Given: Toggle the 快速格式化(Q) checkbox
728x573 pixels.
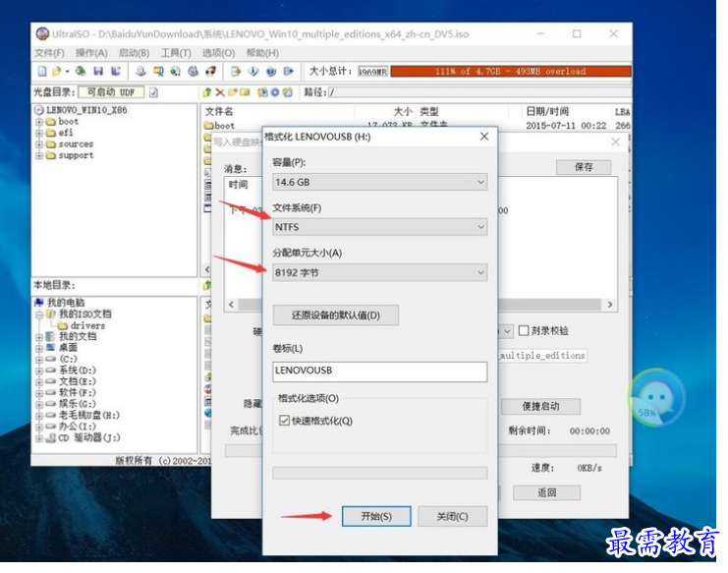Looking at the screenshot, I should tap(284, 421).
